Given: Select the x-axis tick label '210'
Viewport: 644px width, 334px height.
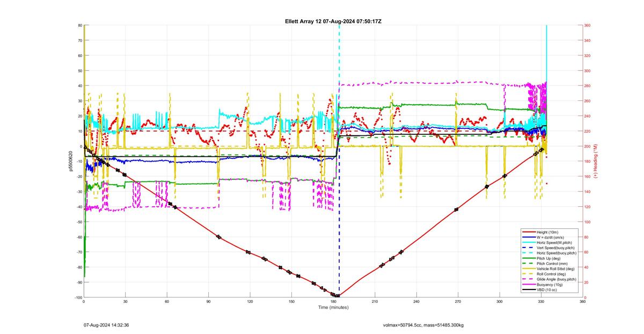Looking at the screenshot, I should tap(375, 302).
